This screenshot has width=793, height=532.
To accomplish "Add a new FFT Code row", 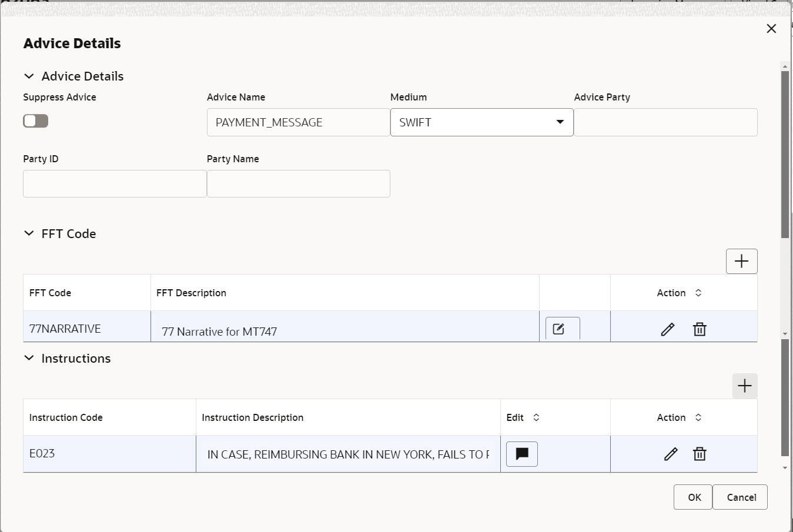I will click(x=741, y=261).
